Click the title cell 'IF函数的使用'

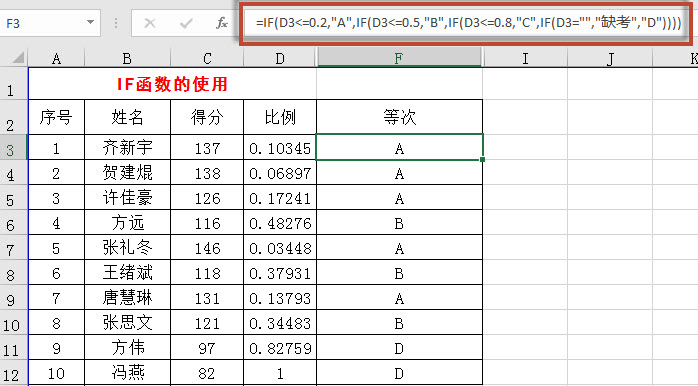coord(172,84)
